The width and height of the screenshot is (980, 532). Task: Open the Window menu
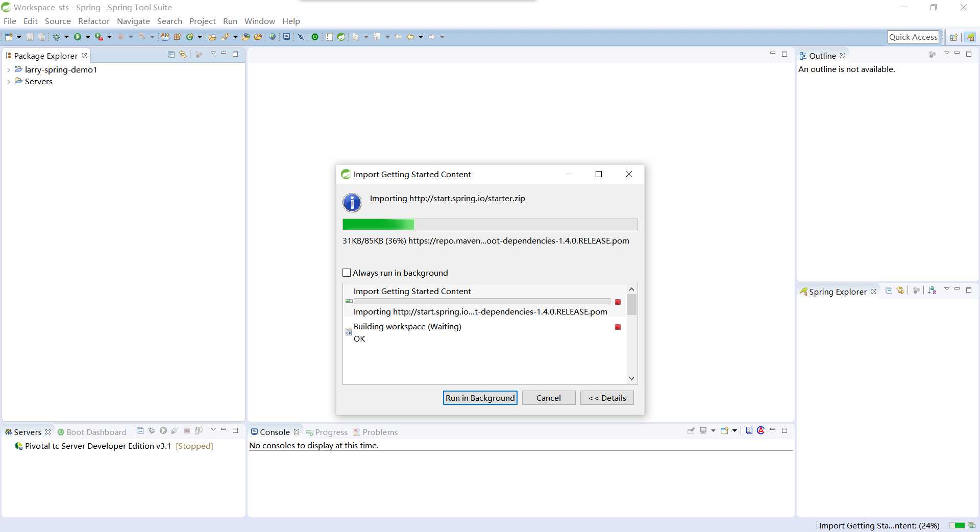click(x=259, y=21)
